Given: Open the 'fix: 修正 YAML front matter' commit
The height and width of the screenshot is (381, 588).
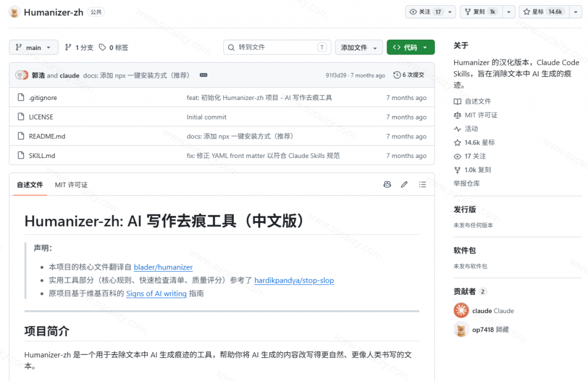Looking at the screenshot, I should tap(263, 155).
